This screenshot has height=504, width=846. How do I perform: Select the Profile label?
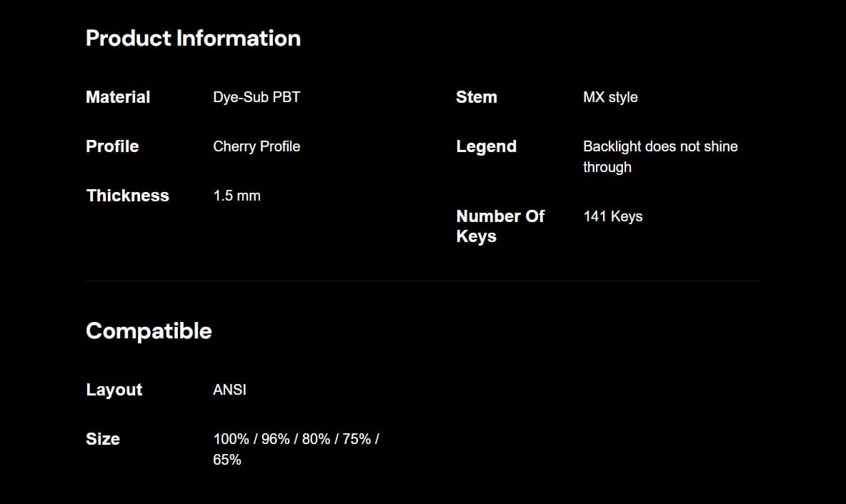(112, 146)
